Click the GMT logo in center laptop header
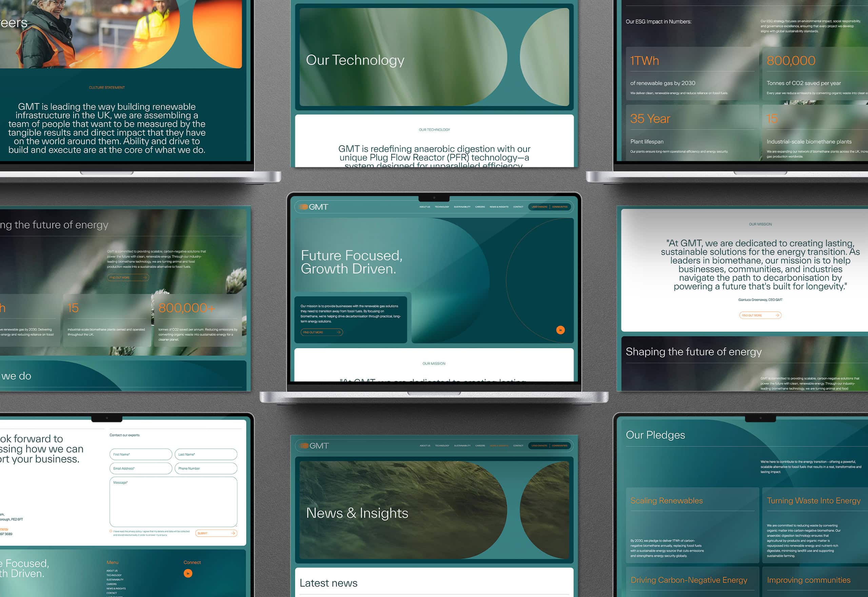Screen dimensions: 868x597 (313, 207)
